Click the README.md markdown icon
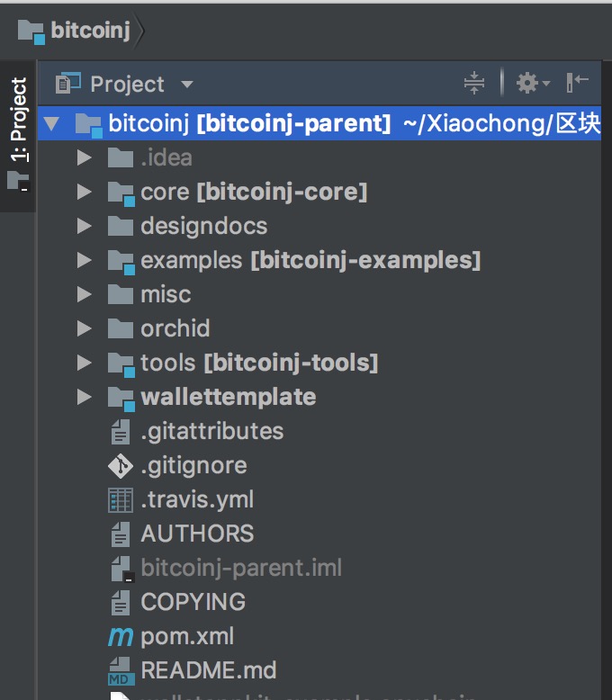 (120, 670)
